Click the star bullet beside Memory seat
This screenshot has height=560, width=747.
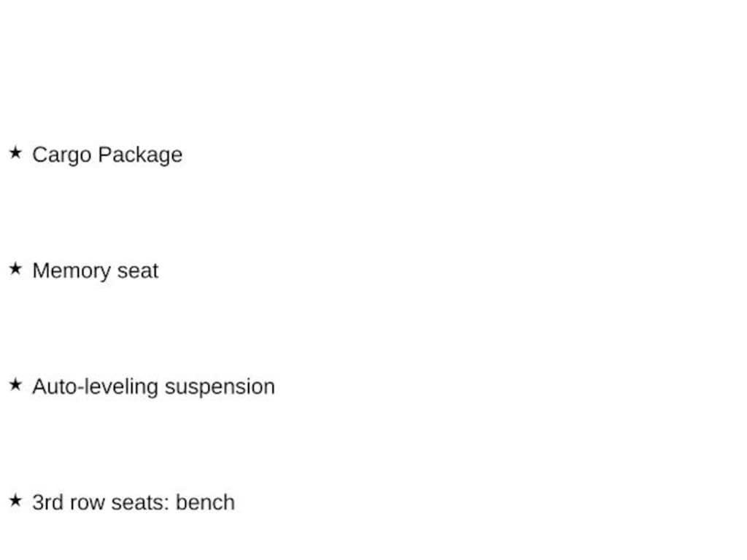click(15, 268)
